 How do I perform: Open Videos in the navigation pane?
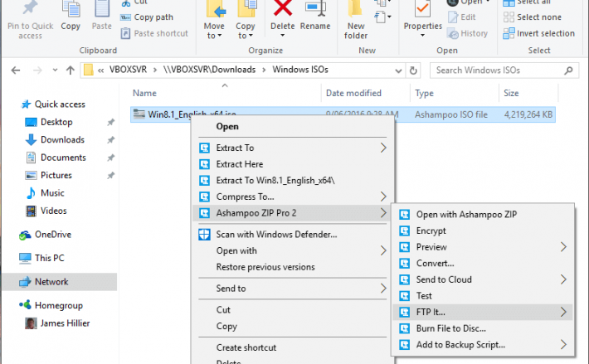53,211
